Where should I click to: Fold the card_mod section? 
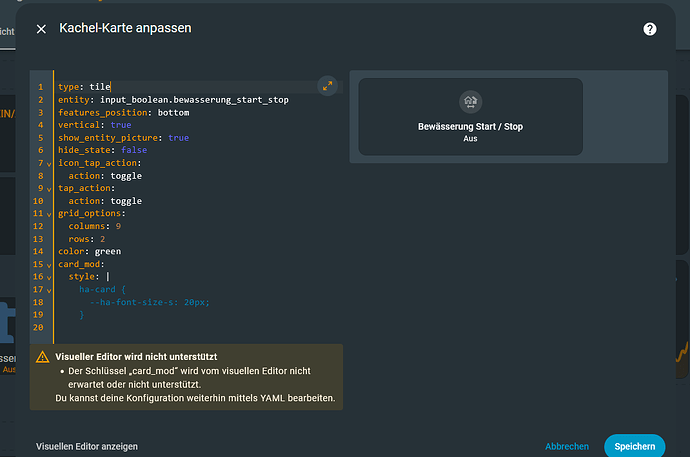(48, 265)
